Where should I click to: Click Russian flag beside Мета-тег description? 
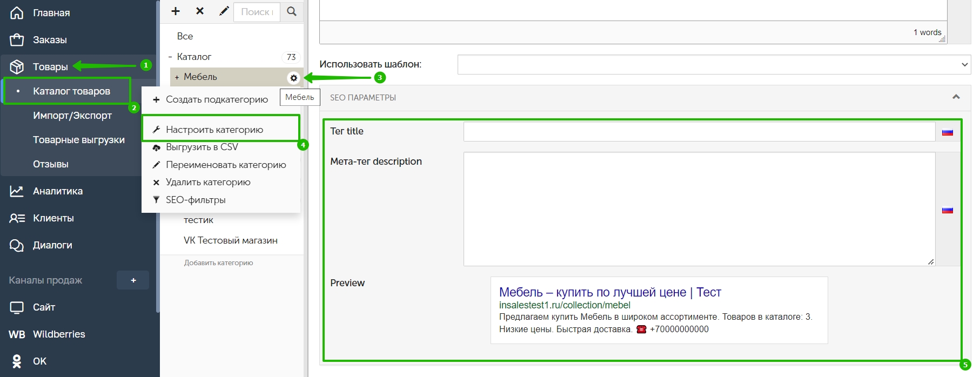coord(948,210)
